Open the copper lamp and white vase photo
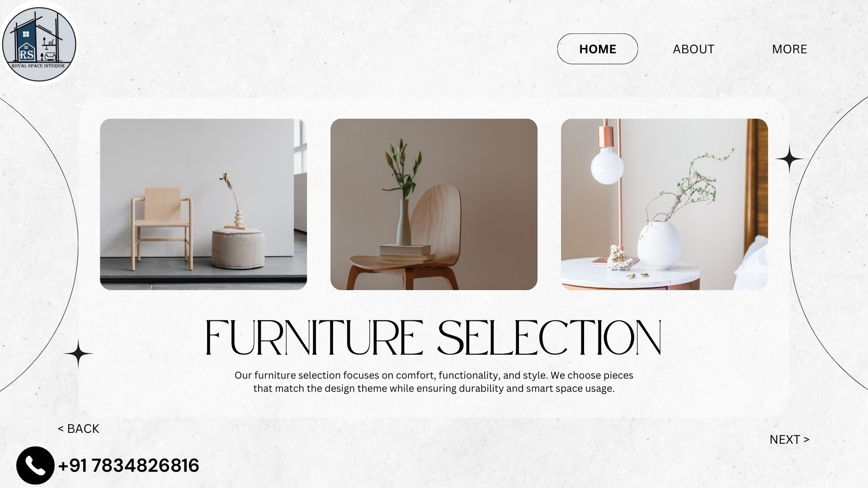Viewport: 868px width, 488px height. 665,204
